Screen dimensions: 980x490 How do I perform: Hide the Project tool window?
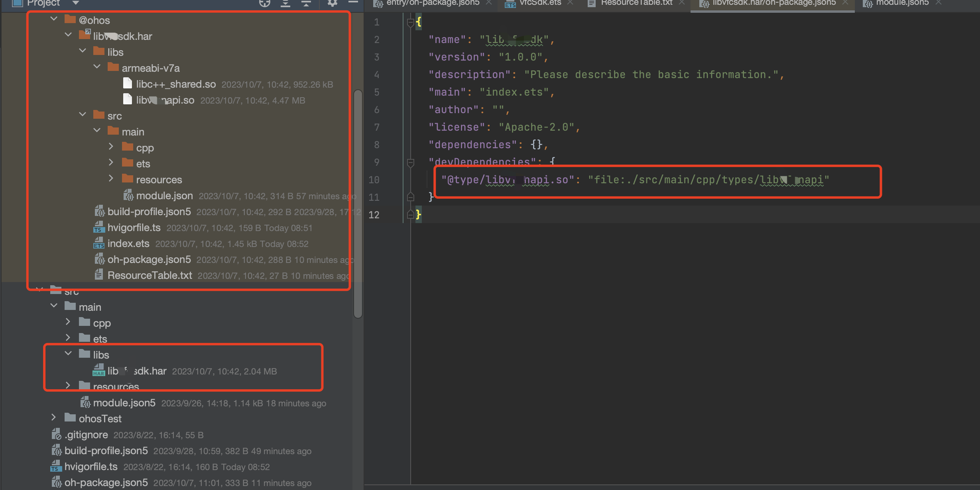click(353, 2)
